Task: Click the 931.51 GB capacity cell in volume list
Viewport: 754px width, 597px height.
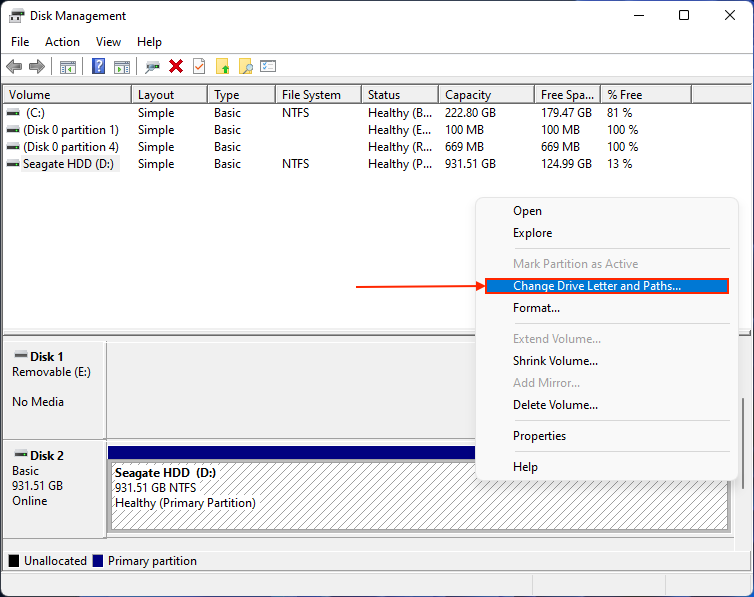Action: tap(470, 164)
